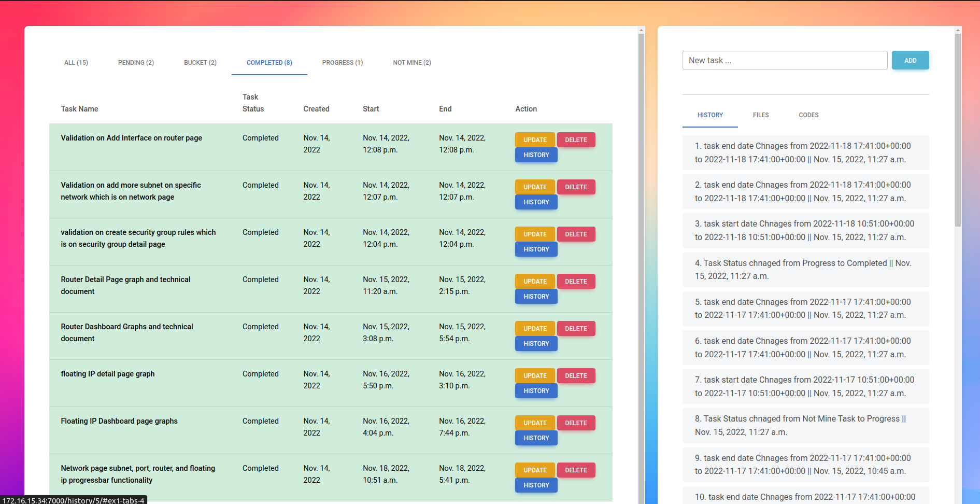980x504 pixels.
Task: Open the PENDING (2) tab
Action: [x=136, y=63]
